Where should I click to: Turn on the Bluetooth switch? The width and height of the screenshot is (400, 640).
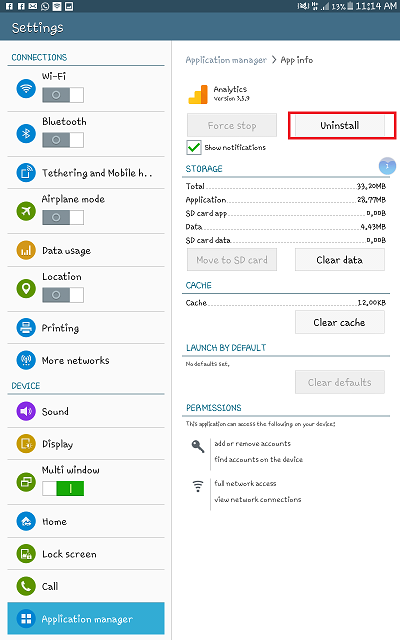click(63, 140)
